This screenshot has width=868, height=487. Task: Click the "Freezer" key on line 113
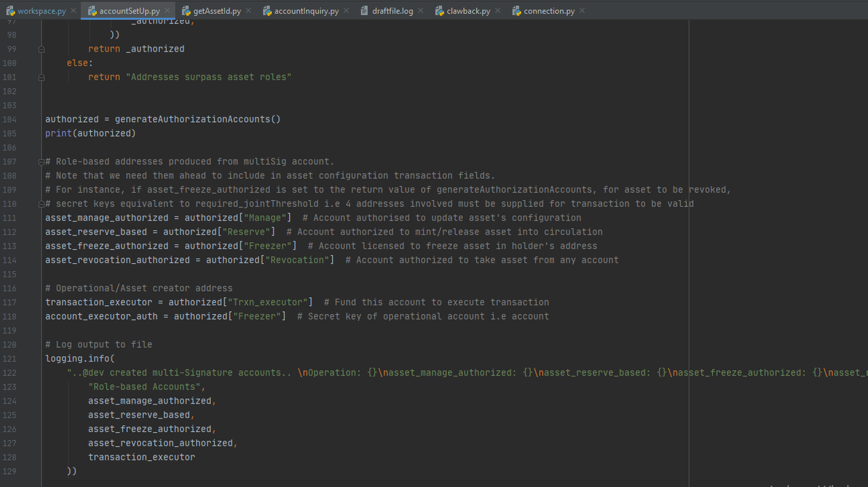tap(270, 246)
